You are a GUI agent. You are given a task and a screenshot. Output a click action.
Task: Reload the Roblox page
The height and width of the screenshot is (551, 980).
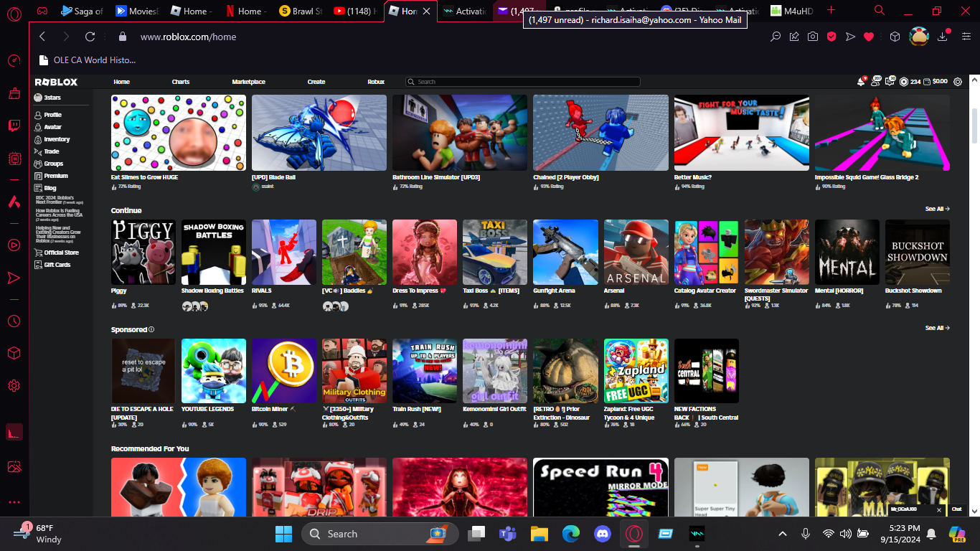90,37
